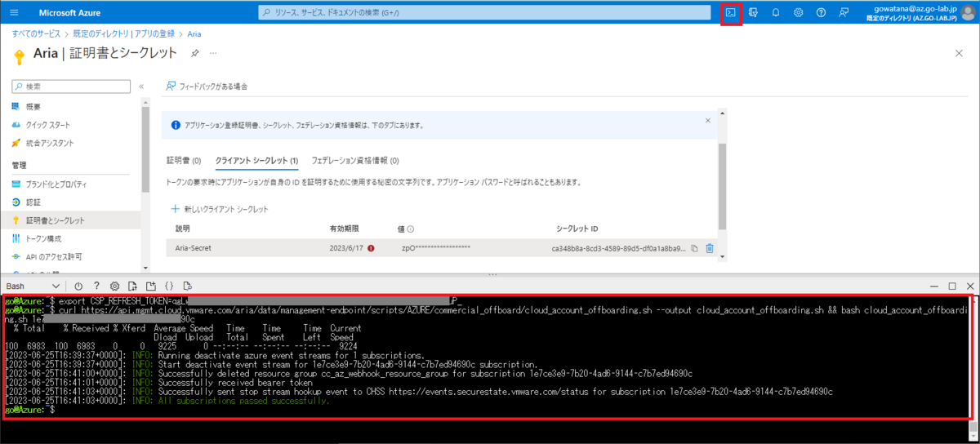Maximize the Cloud Shell pane
Screen dimensions: 980x444
point(952,286)
